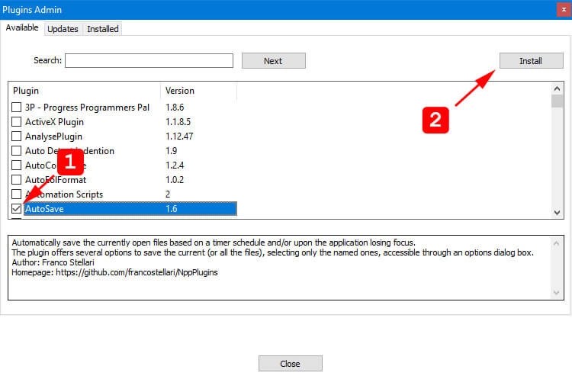Click the Author: Franco Stellari line
Viewport: 572px width, 392px height.
[x=53, y=262]
